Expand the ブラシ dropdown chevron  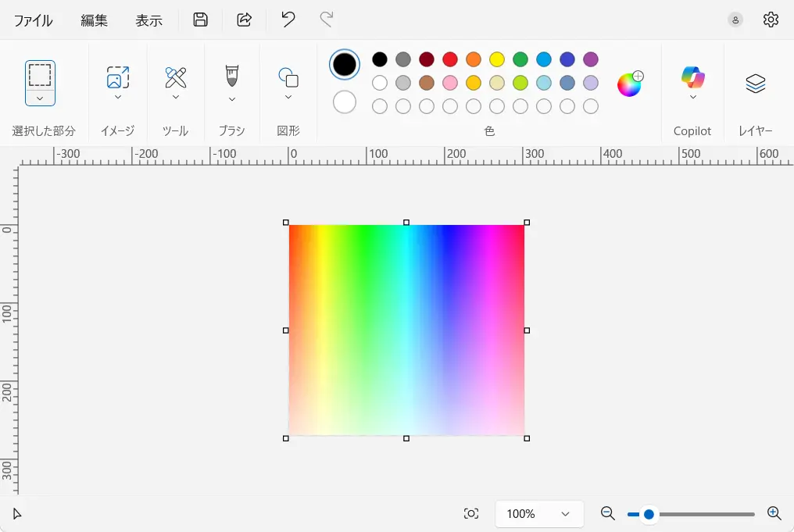232,99
